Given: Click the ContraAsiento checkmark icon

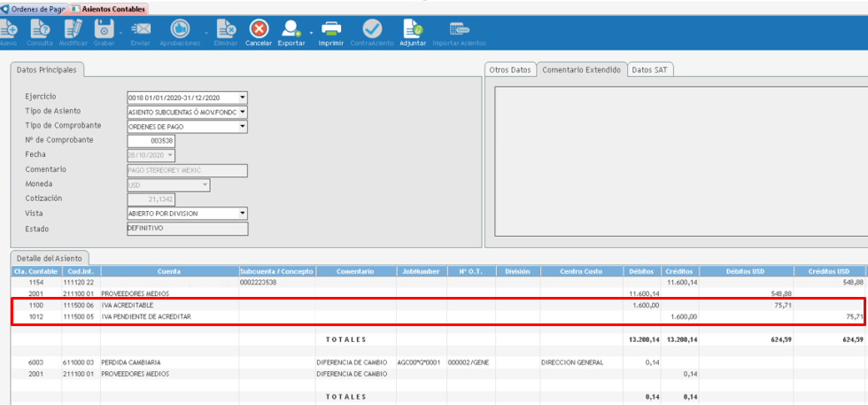Looking at the screenshot, I should (372, 29).
